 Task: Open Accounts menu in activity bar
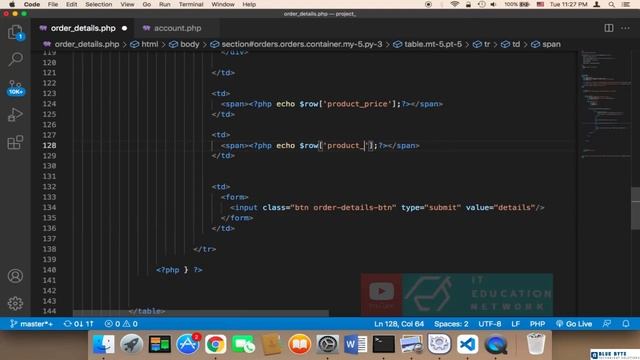click(15, 276)
